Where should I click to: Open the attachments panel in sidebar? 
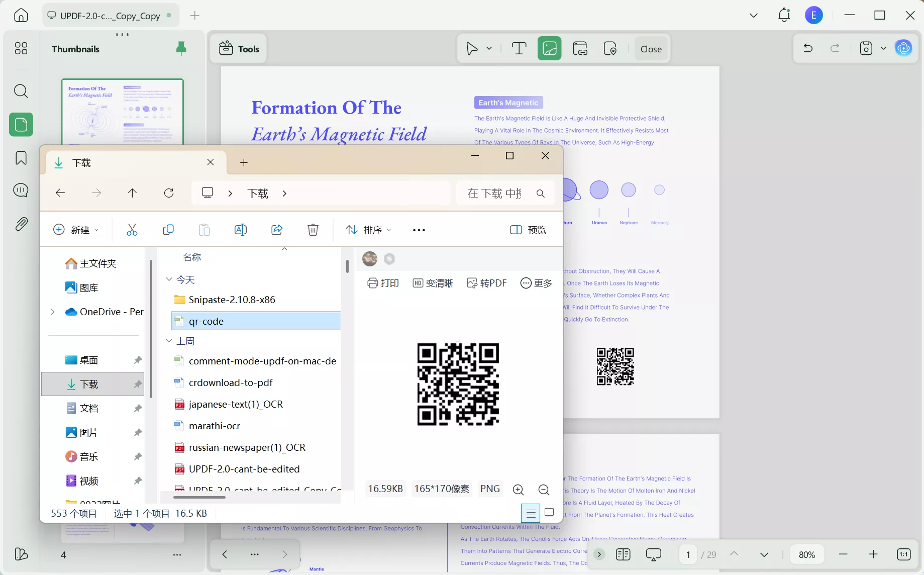tap(21, 224)
